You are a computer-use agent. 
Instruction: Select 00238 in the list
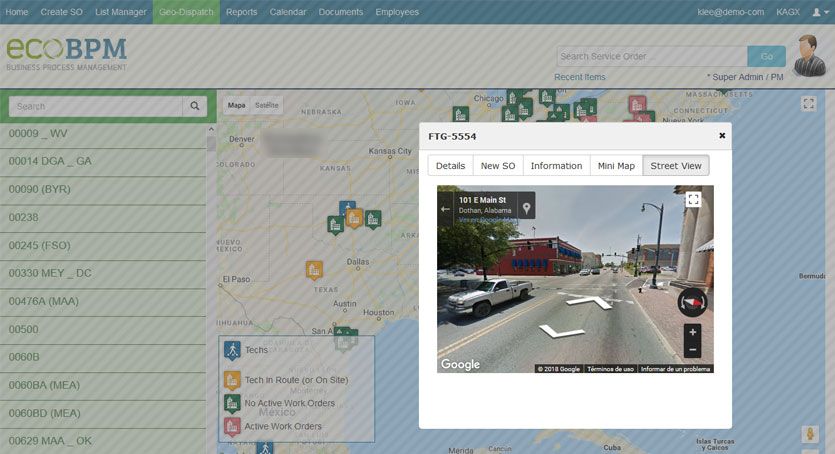(103, 217)
